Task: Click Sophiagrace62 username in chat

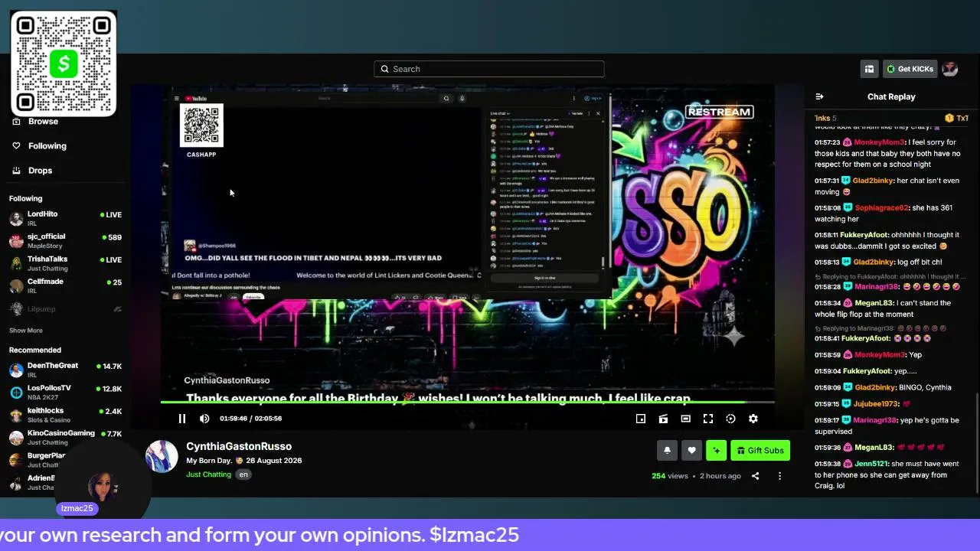Action: tap(881, 207)
